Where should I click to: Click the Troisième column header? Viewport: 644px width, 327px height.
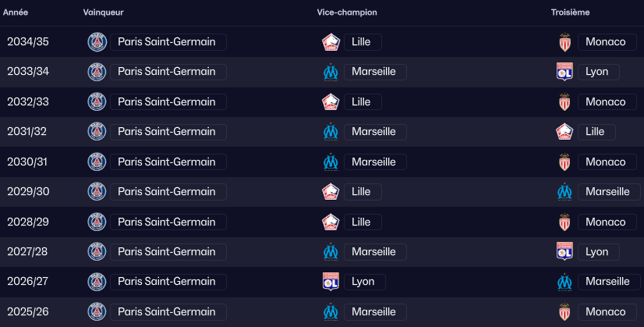tap(570, 12)
